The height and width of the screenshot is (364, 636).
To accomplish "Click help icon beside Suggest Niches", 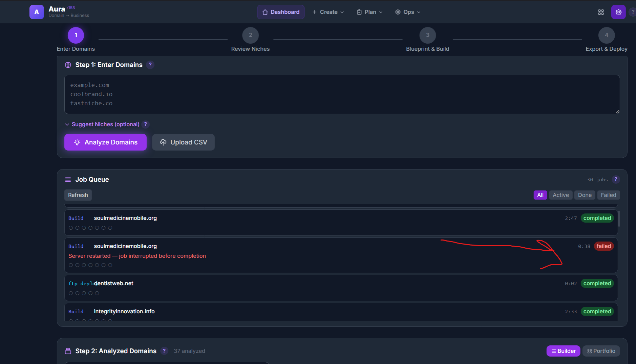I will (146, 124).
